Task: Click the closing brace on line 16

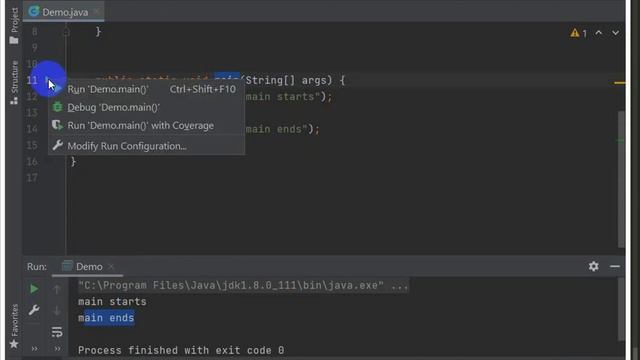Action: point(73,162)
